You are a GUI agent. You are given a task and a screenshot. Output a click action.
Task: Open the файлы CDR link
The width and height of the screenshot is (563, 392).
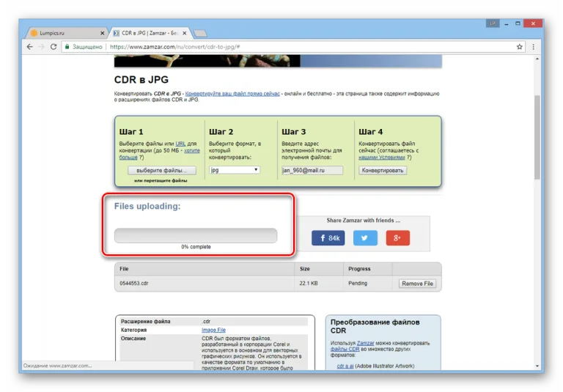pos(345,349)
